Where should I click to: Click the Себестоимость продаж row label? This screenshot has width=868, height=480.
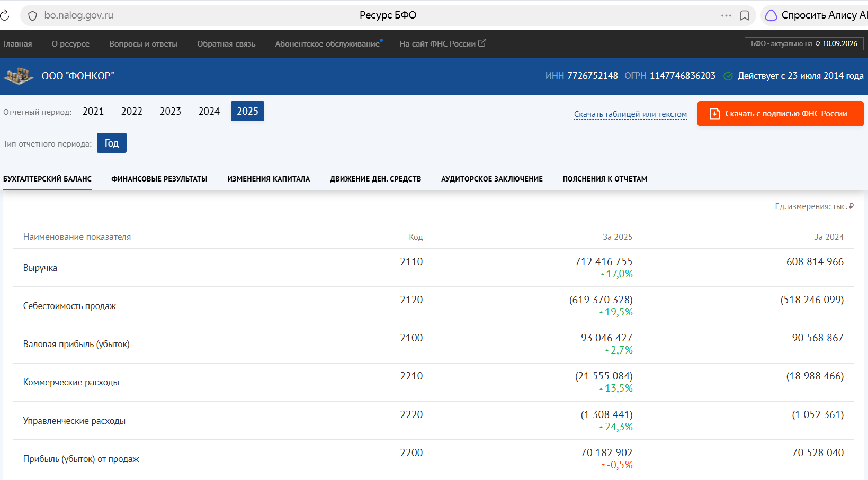(x=69, y=306)
